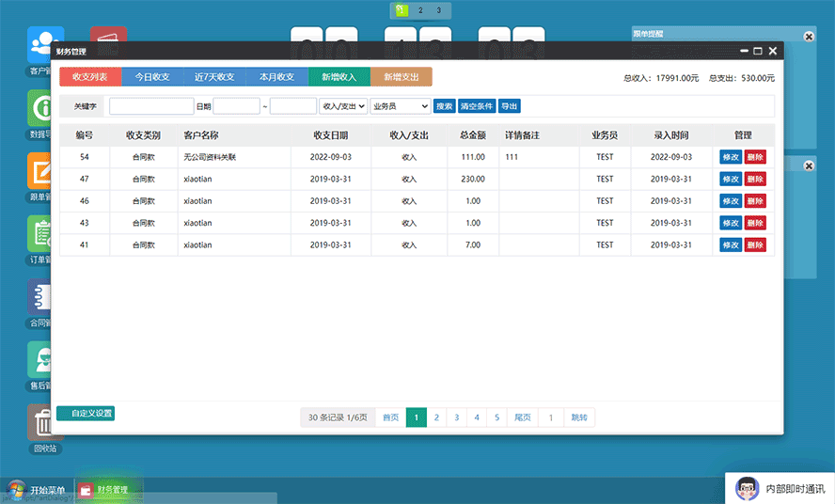The image size is (835, 504).
Task: Expand the 收入/支出 dropdown filter
Action: coord(343,106)
